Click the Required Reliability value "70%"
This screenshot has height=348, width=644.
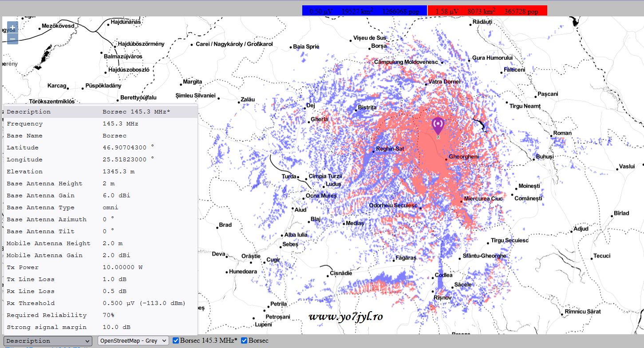[x=109, y=315]
